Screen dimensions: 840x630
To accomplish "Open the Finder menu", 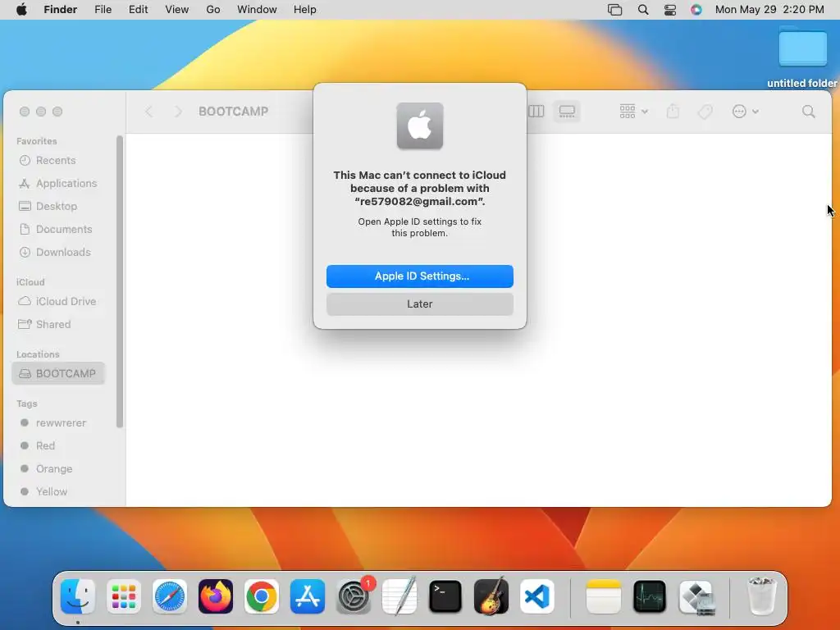I will [60, 10].
